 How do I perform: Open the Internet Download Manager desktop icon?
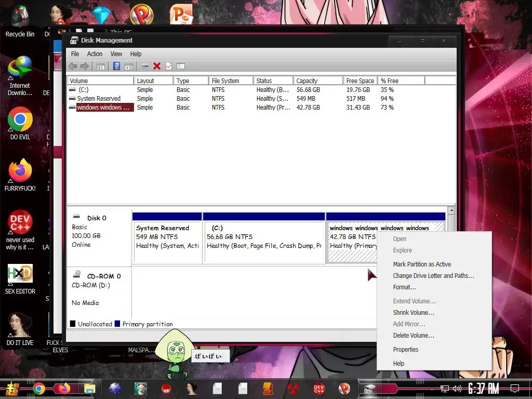(20, 76)
